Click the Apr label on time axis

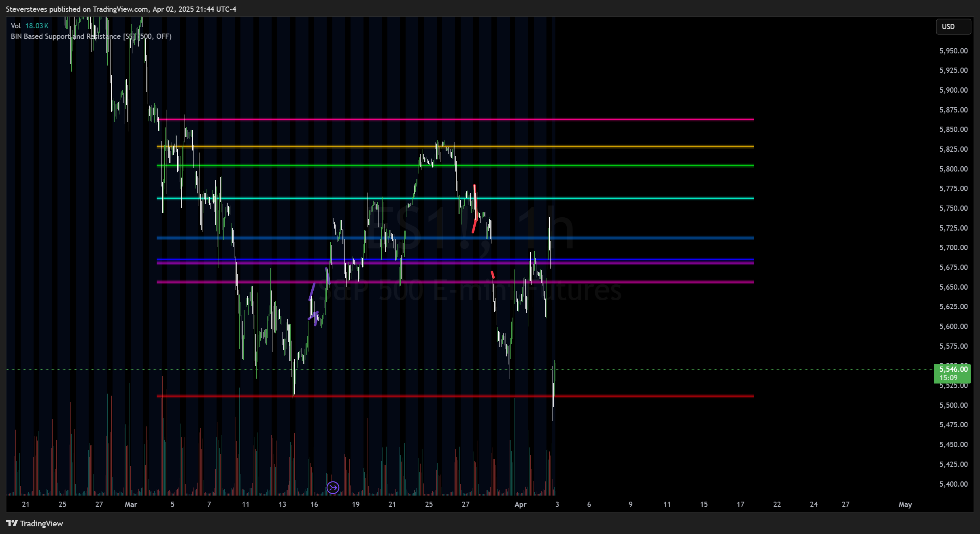pyautogui.click(x=520, y=504)
